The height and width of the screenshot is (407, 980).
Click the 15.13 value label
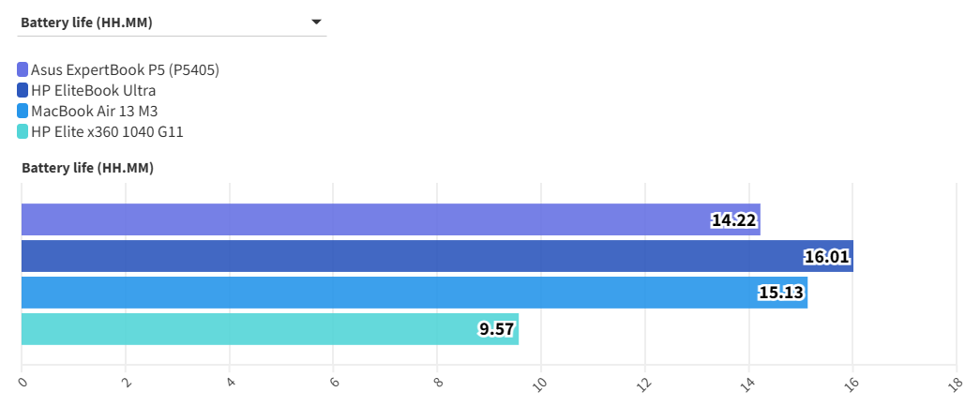781,293
